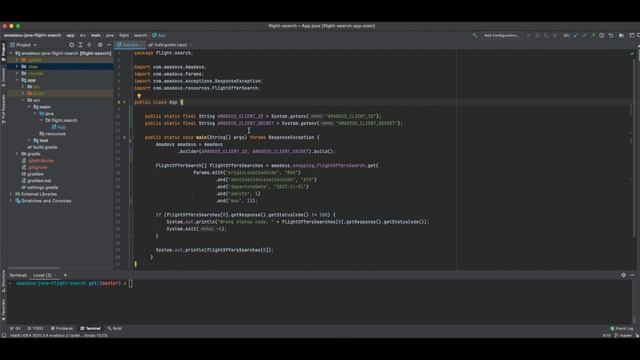This screenshot has width=640, height=360.
Task: Select the resources folder in tree
Action: pos(53,134)
